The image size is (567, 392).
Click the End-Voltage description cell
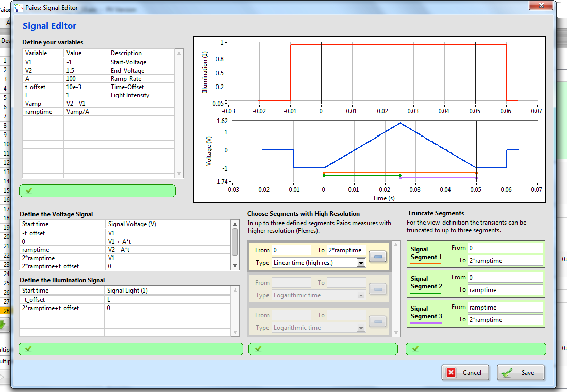[141, 71]
